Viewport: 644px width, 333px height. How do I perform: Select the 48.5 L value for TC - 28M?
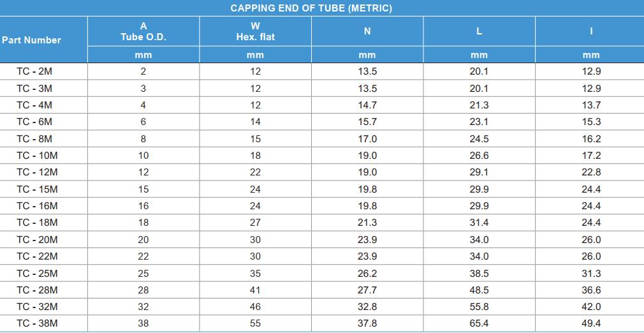pos(479,290)
